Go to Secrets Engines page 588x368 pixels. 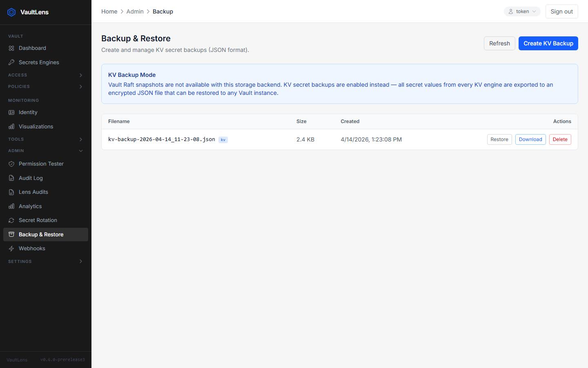coord(46,62)
